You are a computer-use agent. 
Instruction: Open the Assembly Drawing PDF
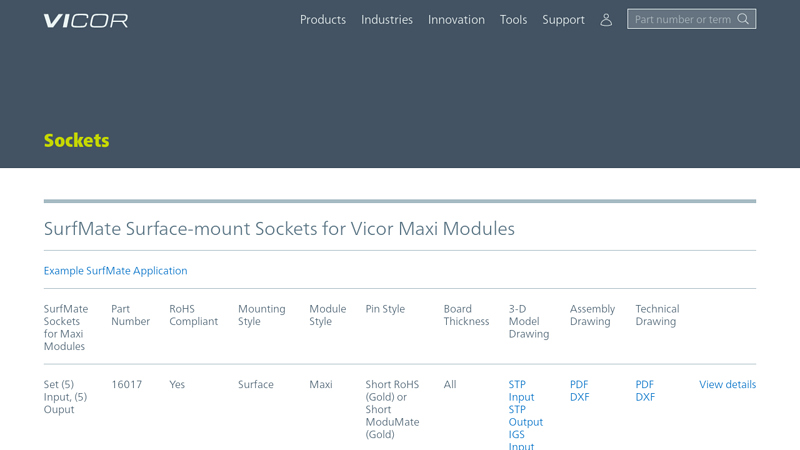(579, 385)
